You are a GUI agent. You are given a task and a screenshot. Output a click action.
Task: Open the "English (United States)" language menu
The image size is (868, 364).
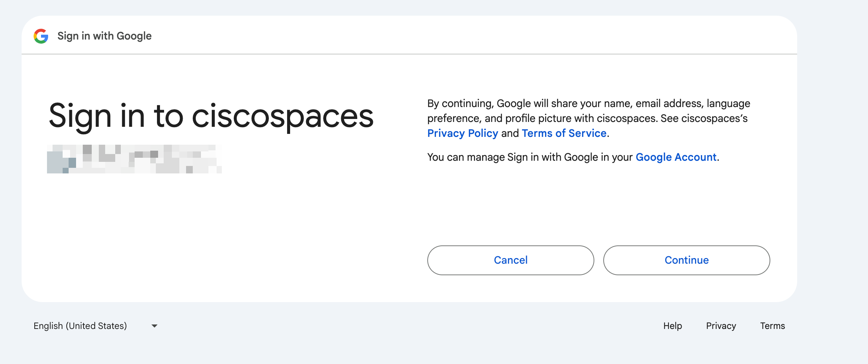tap(80, 326)
